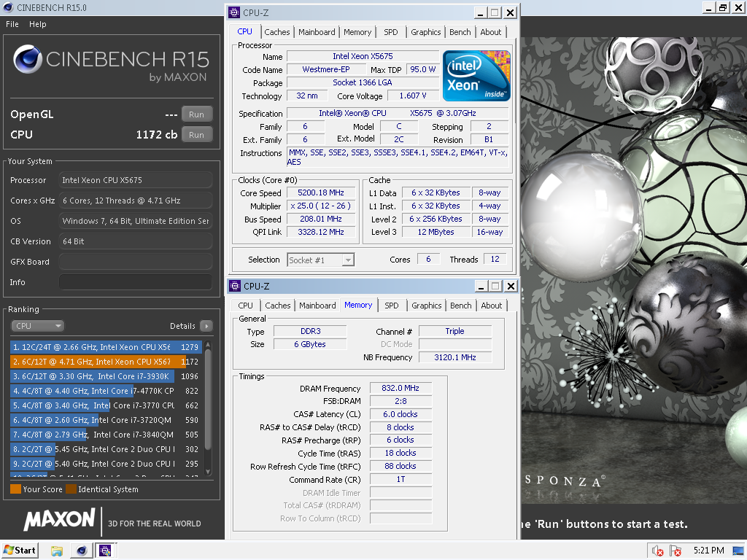Open Bench tab in the lower CPU-Z window
This screenshot has width=747, height=560.
[x=461, y=306]
